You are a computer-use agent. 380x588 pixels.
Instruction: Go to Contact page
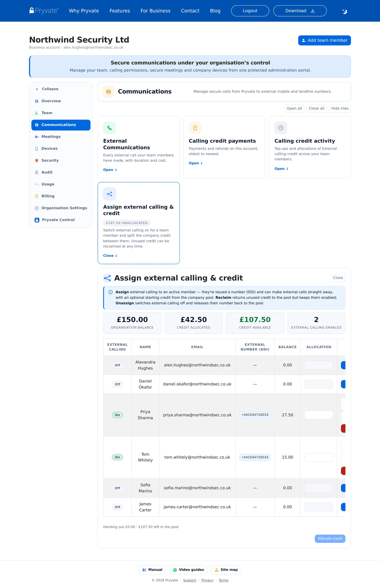(x=190, y=11)
